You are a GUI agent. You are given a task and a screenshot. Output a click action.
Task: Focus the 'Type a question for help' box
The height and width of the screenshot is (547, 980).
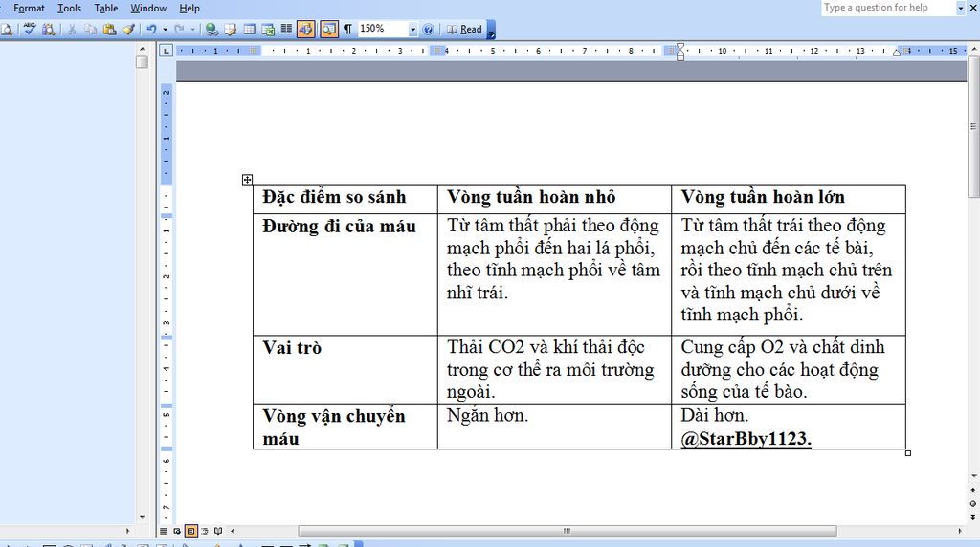point(888,8)
